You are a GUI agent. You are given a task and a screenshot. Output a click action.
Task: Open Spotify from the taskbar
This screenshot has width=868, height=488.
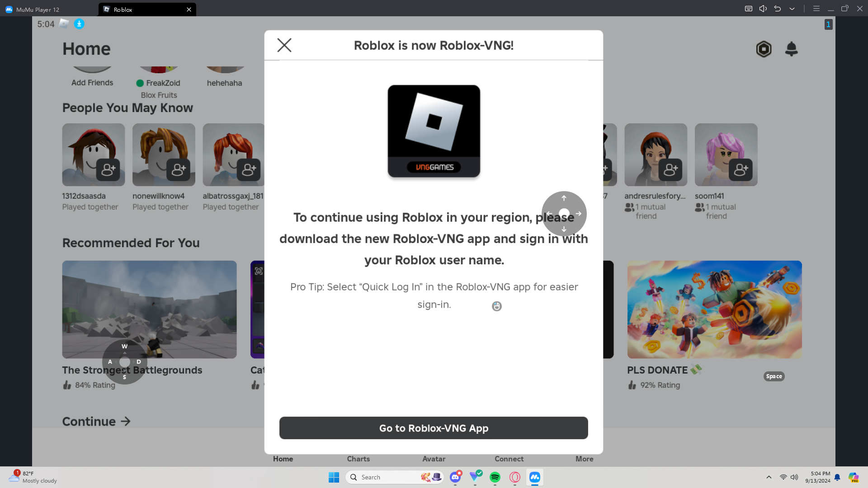click(x=495, y=477)
